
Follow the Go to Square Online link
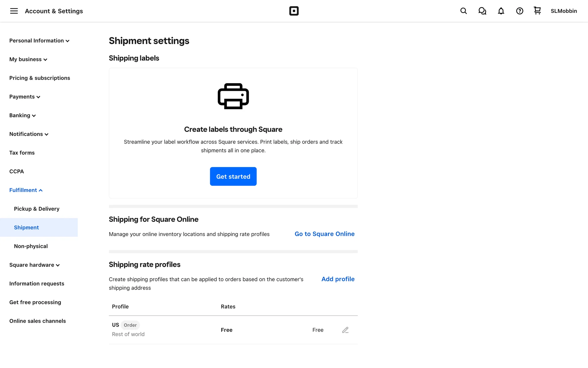coord(324,234)
